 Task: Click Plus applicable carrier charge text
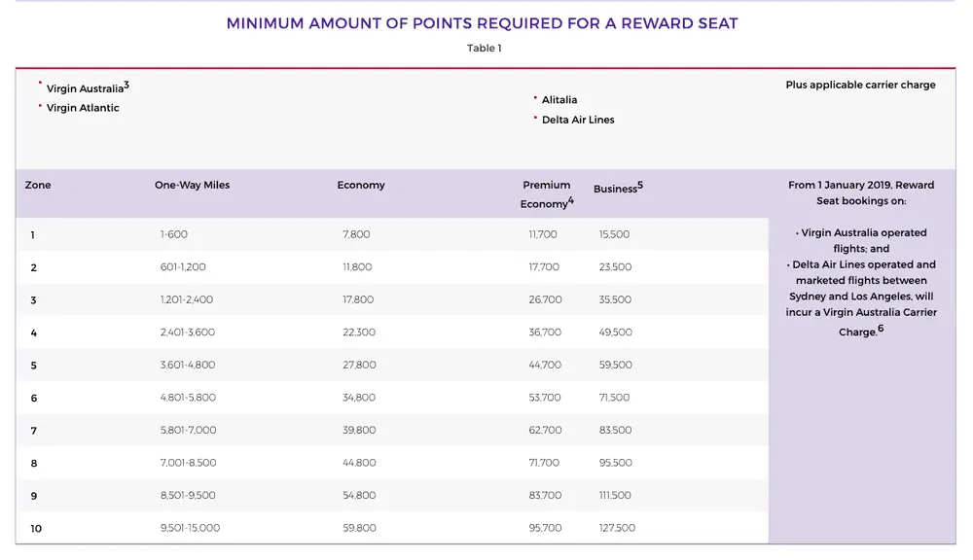860,85
